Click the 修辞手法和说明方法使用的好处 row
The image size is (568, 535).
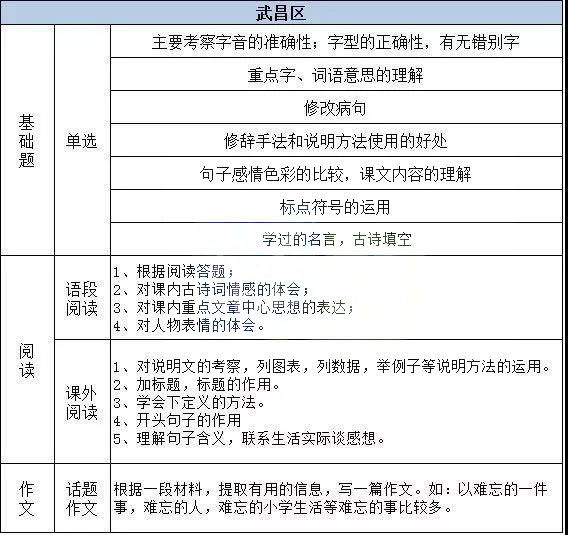pos(336,141)
